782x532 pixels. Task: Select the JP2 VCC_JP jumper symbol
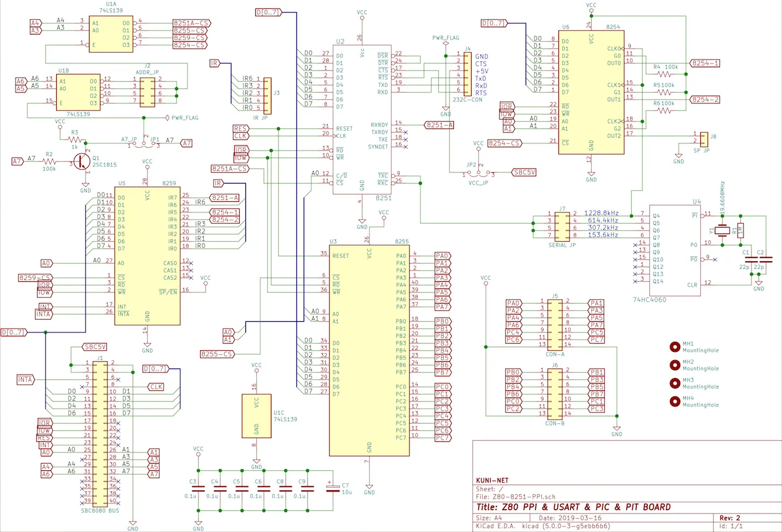click(479, 173)
